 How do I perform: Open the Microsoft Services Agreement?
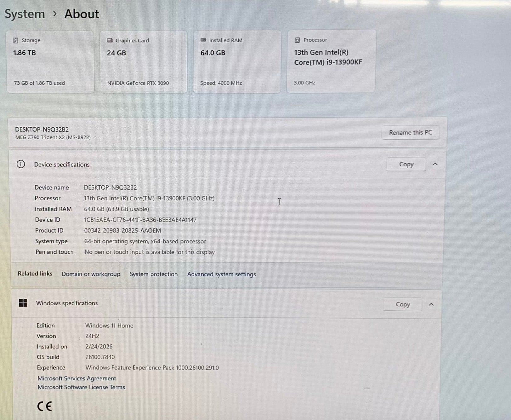point(77,378)
